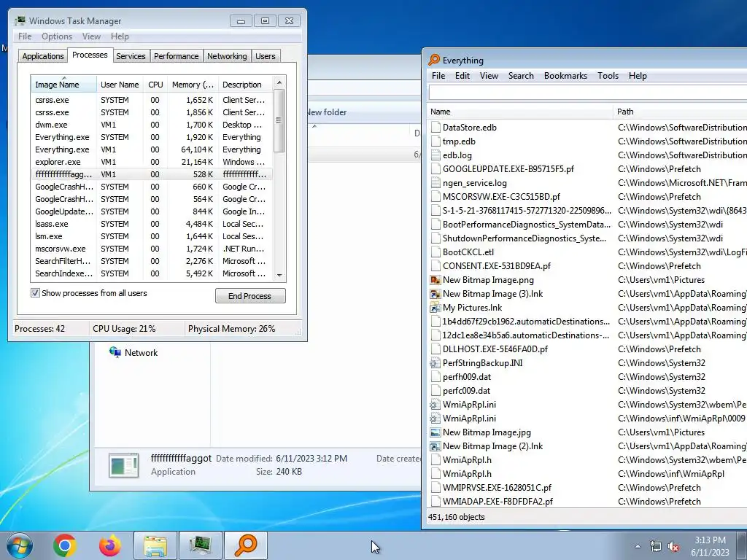
Task: Select SearchIndexer process row
Action: (x=152, y=273)
